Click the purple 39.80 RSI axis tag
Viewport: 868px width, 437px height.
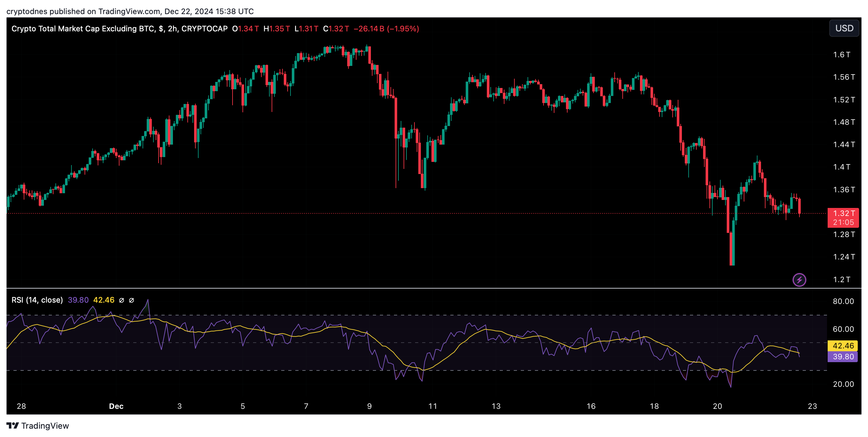tap(843, 356)
